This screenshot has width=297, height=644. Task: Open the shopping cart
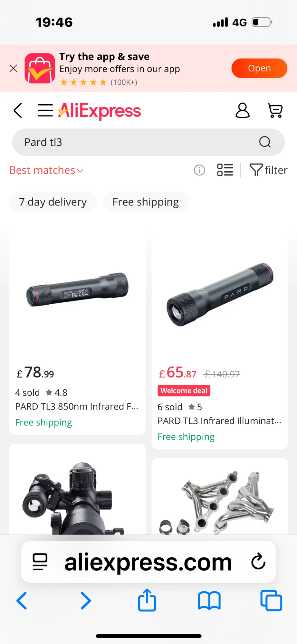coord(275,110)
